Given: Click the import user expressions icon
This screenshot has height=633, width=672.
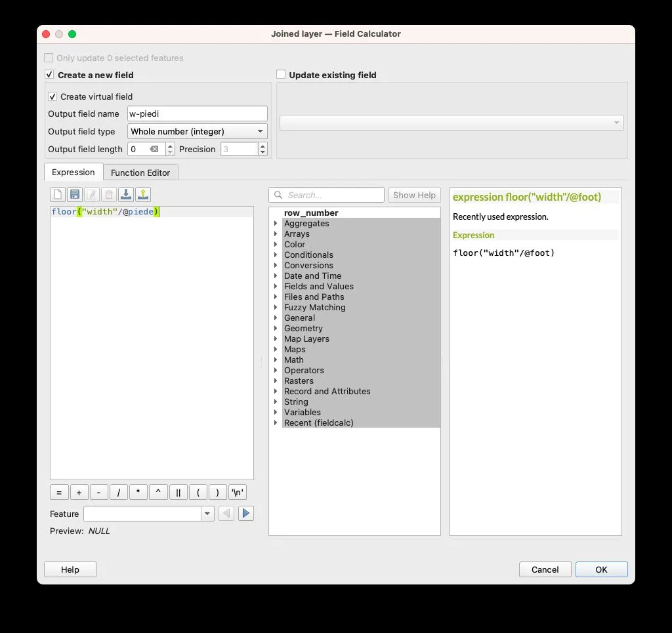Looking at the screenshot, I should [x=127, y=194].
